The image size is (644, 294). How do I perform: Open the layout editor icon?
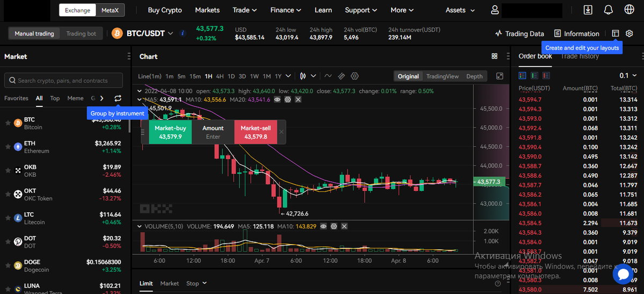pos(616,33)
